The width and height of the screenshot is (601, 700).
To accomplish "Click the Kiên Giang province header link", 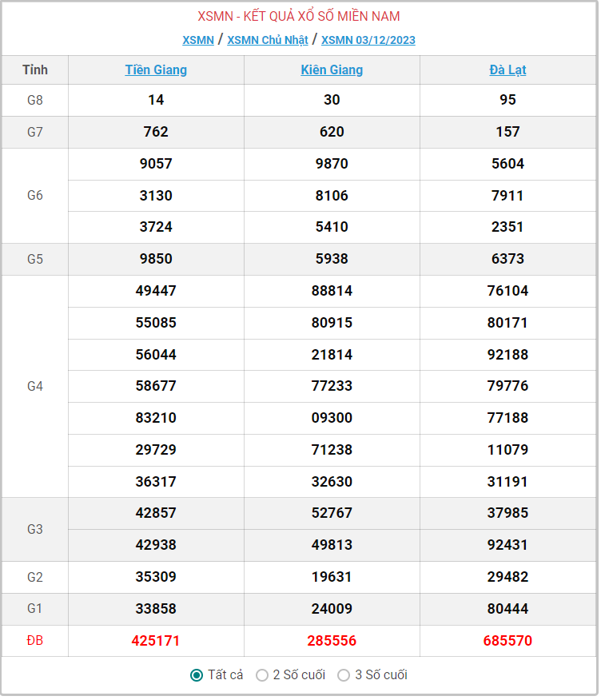I will click(332, 70).
